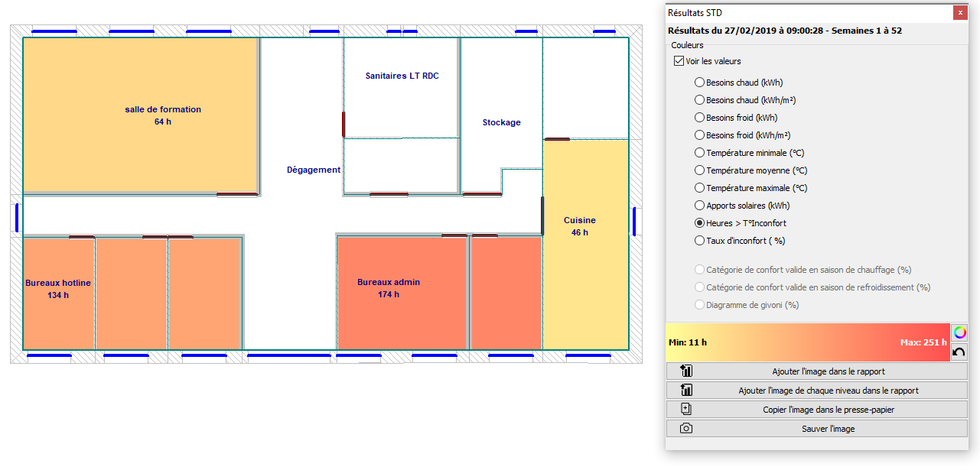Close the Résultats STD panel
The image size is (980, 470).
tap(959, 13)
